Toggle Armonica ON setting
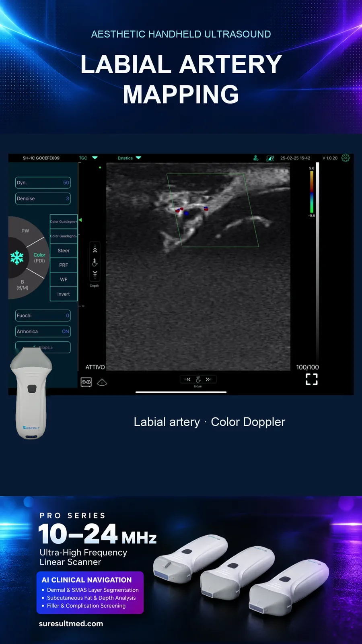362x644 pixels. tap(43, 331)
